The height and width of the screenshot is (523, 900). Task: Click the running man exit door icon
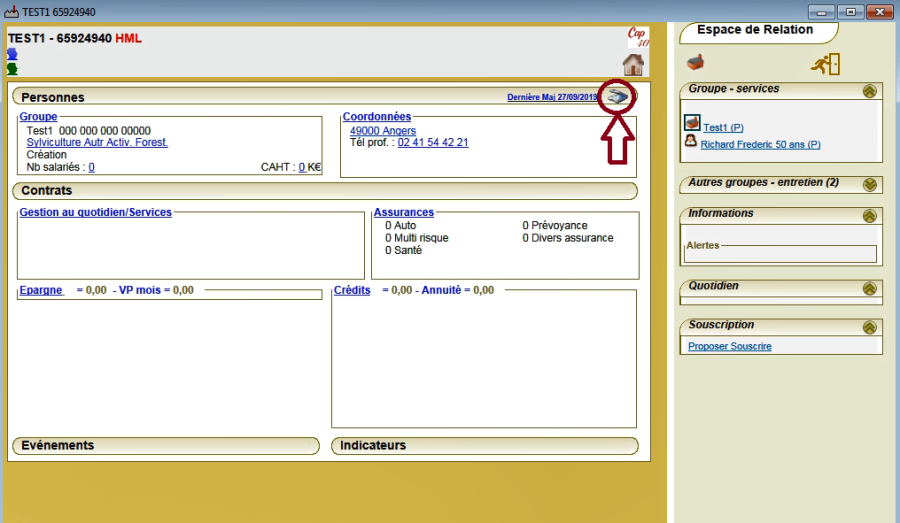click(x=825, y=64)
